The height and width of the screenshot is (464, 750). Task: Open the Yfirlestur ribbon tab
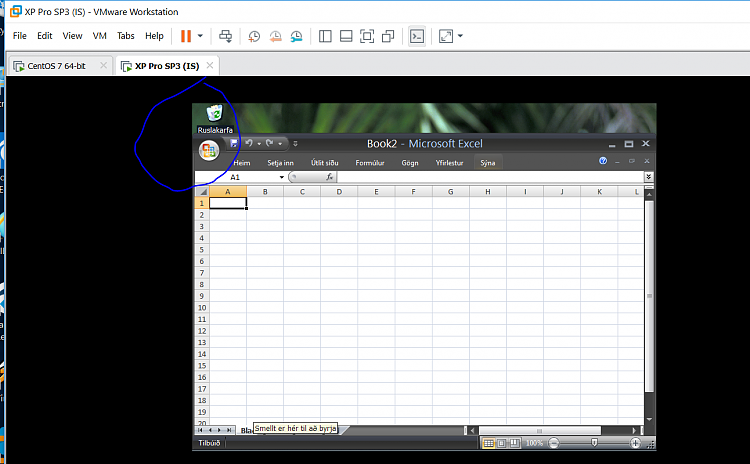pos(449,163)
